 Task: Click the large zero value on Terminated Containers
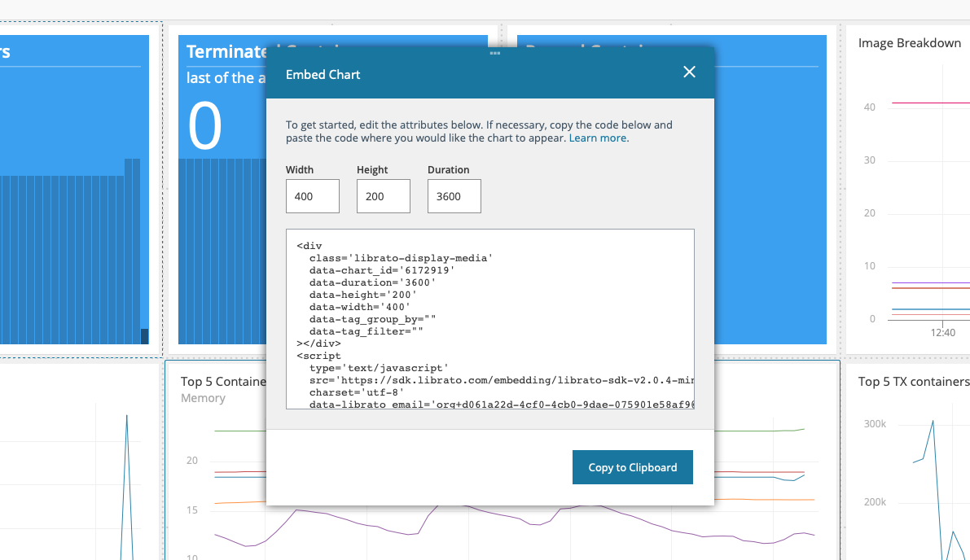205,126
